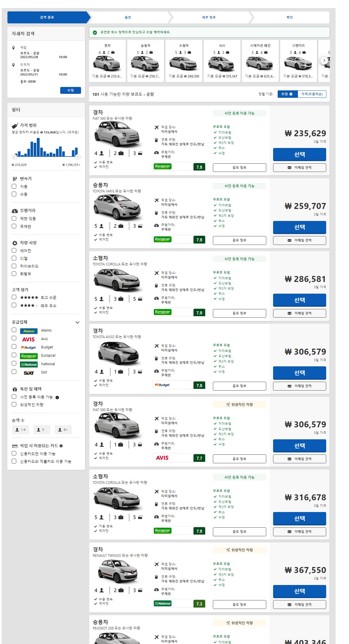Image resolution: width=349 pixels, height=644 pixels.
Task: Click Alamo supplier logo
Action: click(29, 331)
